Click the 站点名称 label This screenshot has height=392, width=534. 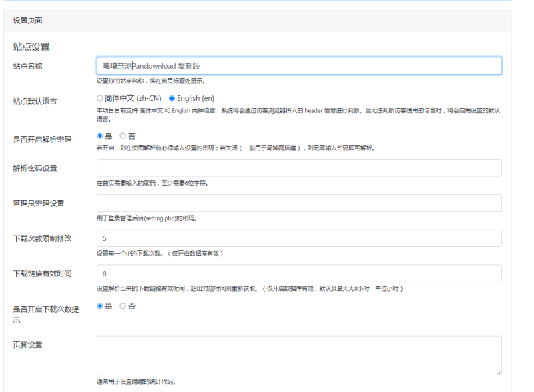click(x=27, y=66)
